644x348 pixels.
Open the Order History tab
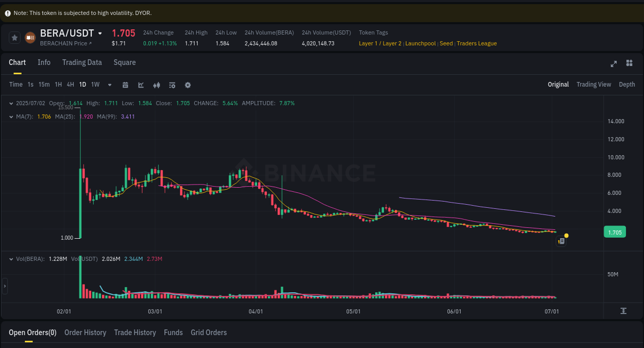pyautogui.click(x=85, y=333)
